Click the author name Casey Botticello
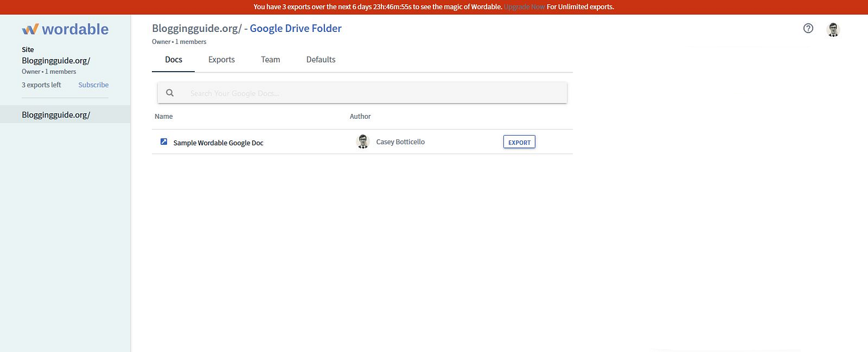Viewport: 868px width, 352px height. [400, 142]
